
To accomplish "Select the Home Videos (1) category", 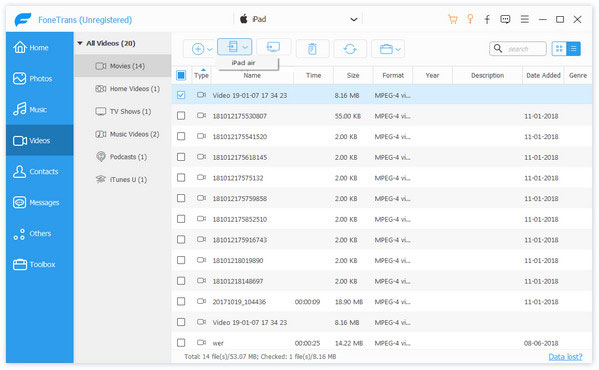I will pos(123,89).
